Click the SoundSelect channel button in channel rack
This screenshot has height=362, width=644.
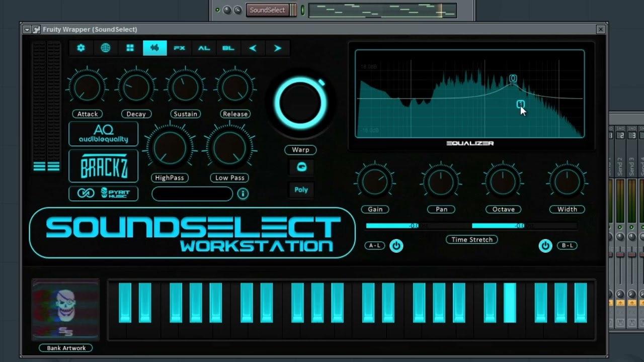click(267, 10)
